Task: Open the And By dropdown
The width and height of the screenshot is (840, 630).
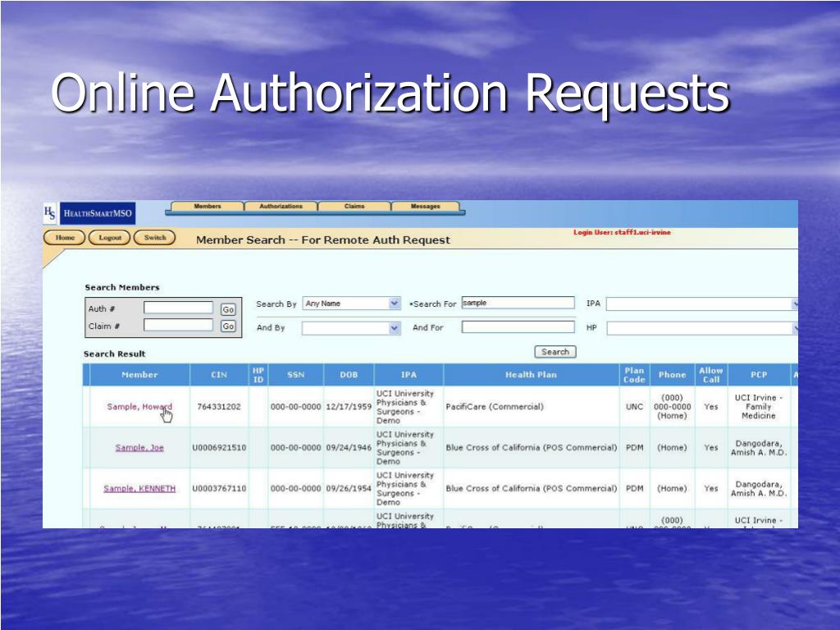Action: pyautogui.click(x=351, y=328)
